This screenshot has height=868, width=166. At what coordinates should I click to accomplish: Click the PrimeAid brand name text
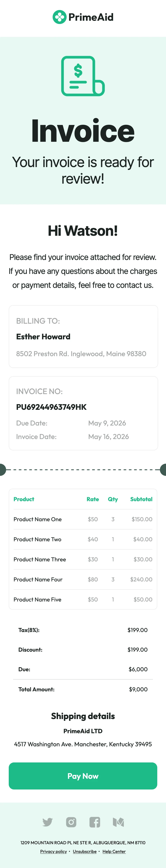pos(91,17)
